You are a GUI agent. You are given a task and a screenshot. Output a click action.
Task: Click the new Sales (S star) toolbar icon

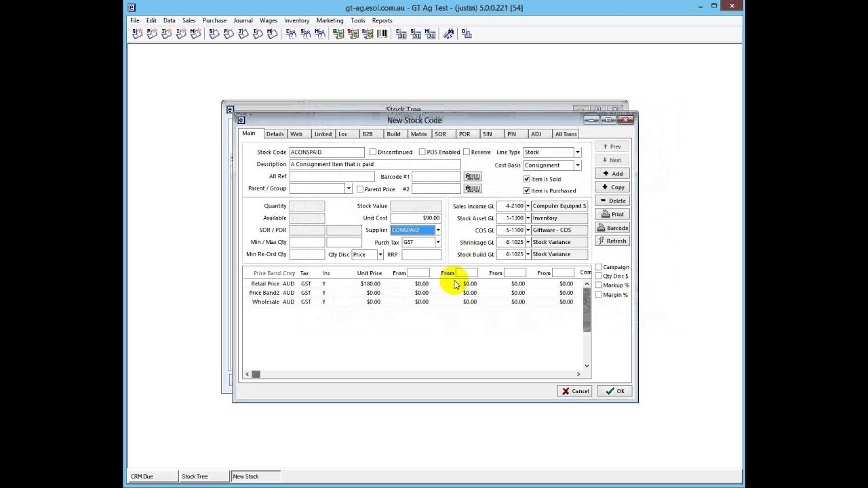point(138,33)
